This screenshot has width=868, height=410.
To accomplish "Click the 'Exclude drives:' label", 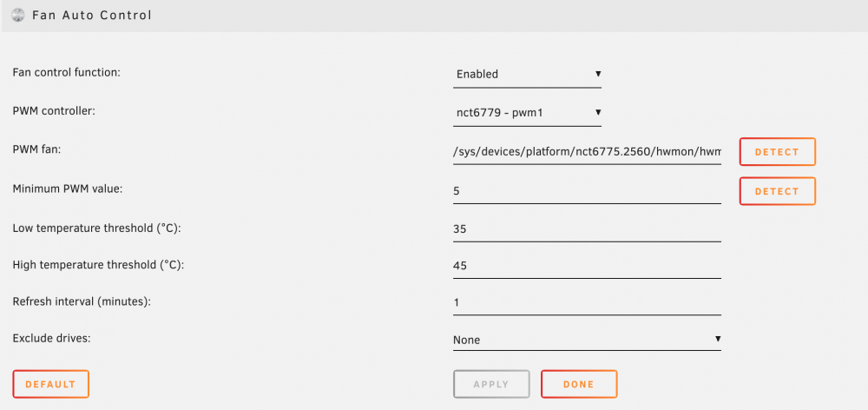I will 51,337.
